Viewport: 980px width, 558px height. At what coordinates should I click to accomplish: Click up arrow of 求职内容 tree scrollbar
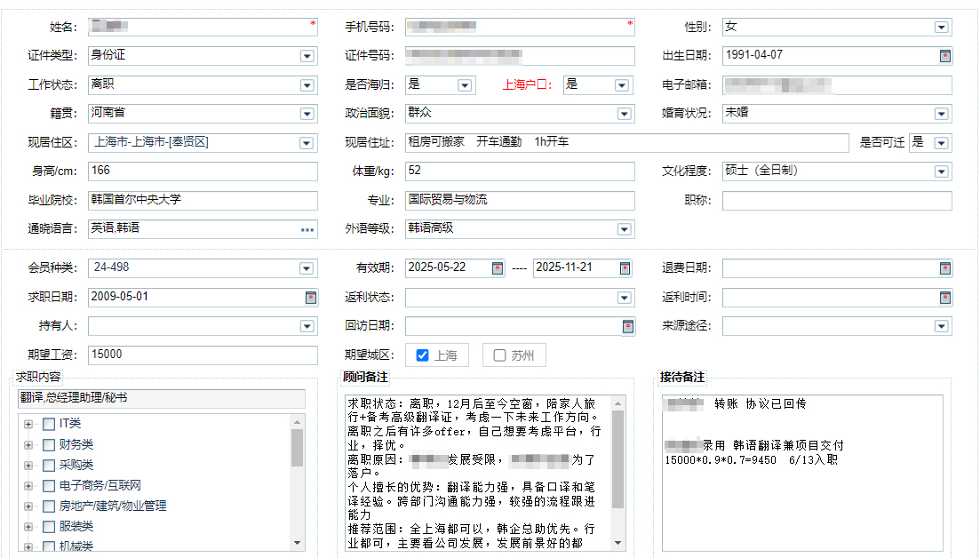point(298,422)
